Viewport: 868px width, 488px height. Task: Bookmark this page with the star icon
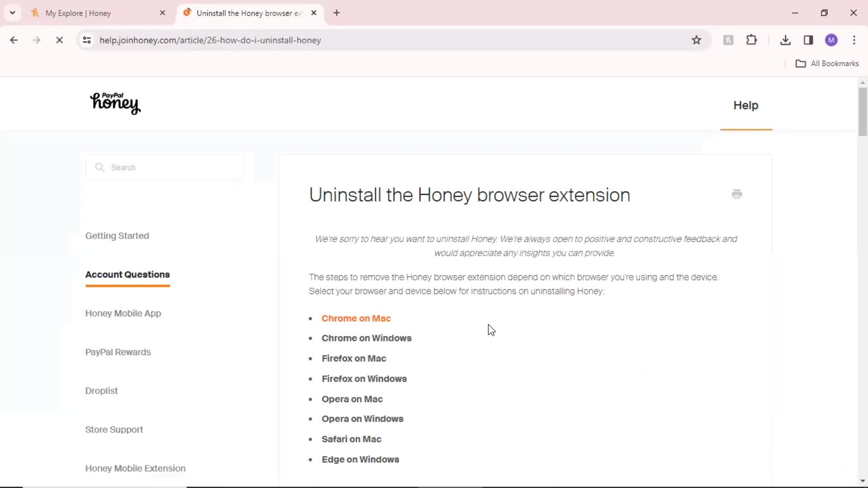(x=696, y=40)
